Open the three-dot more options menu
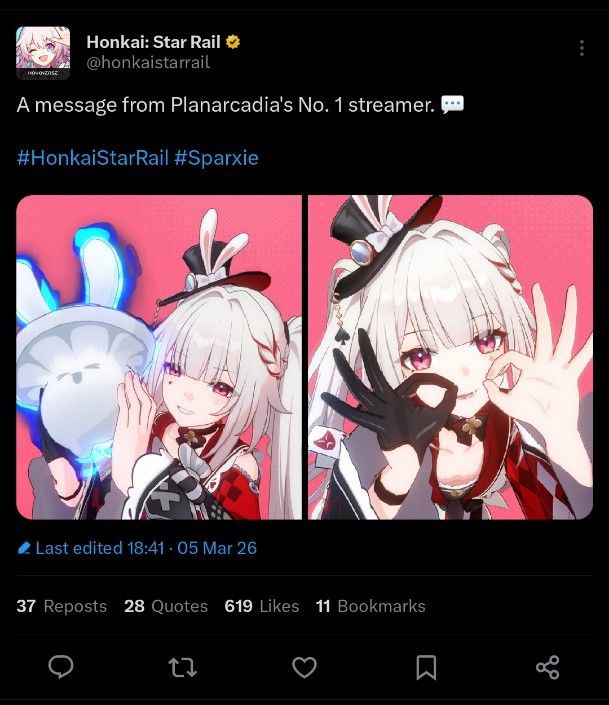Screen dimensions: 609x705 (x=582, y=48)
